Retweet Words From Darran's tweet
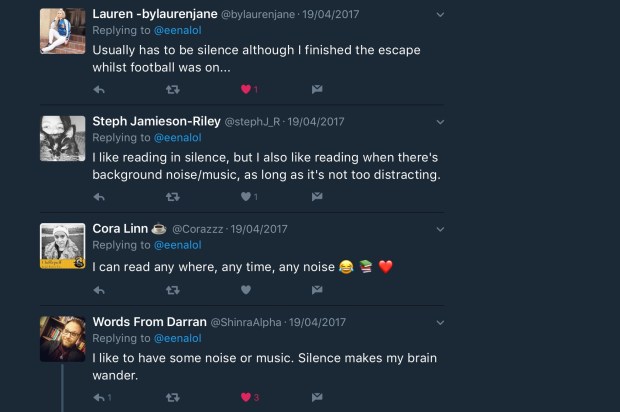The width and height of the screenshot is (620, 412). (172, 397)
